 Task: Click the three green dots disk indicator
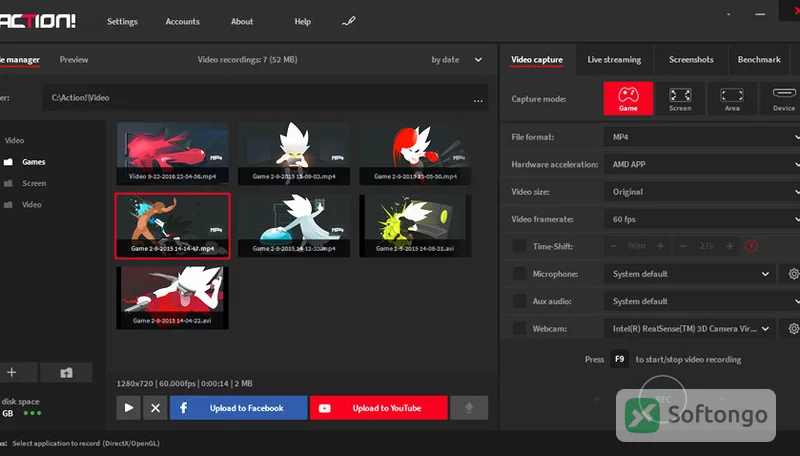[x=32, y=413]
